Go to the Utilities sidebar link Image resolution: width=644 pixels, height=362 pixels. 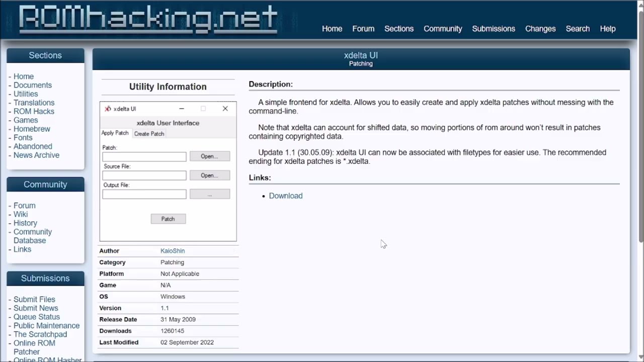click(26, 94)
